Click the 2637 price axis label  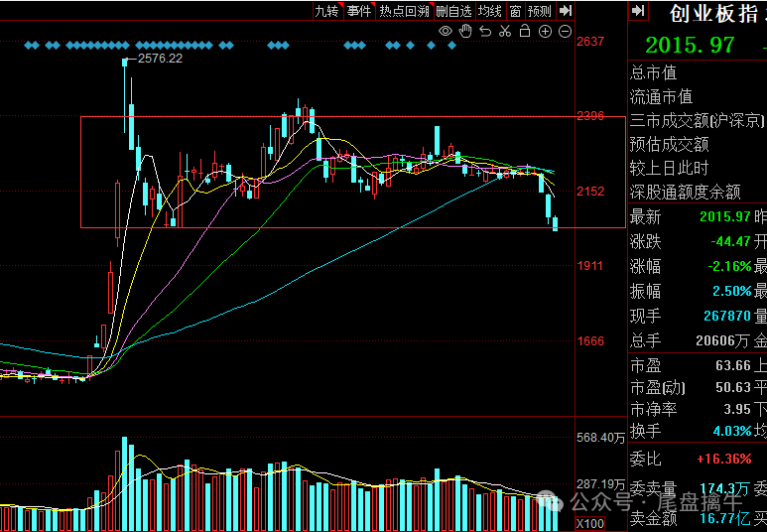[590, 42]
